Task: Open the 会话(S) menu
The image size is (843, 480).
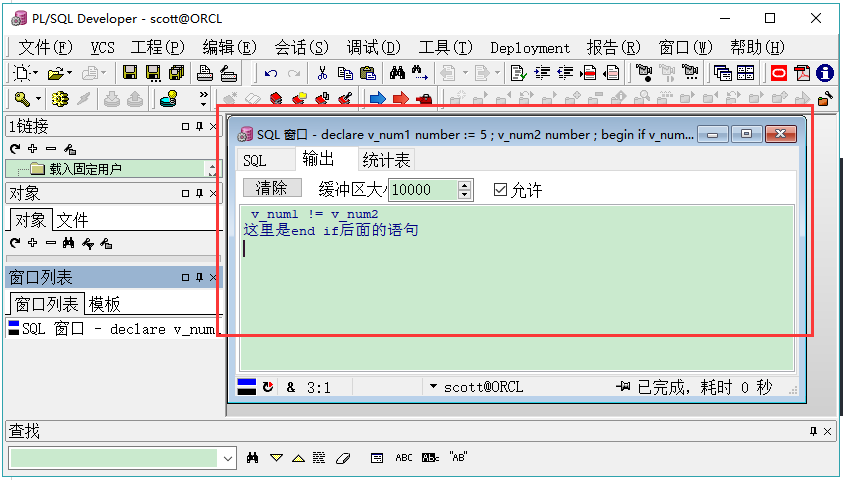Action: [301, 47]
